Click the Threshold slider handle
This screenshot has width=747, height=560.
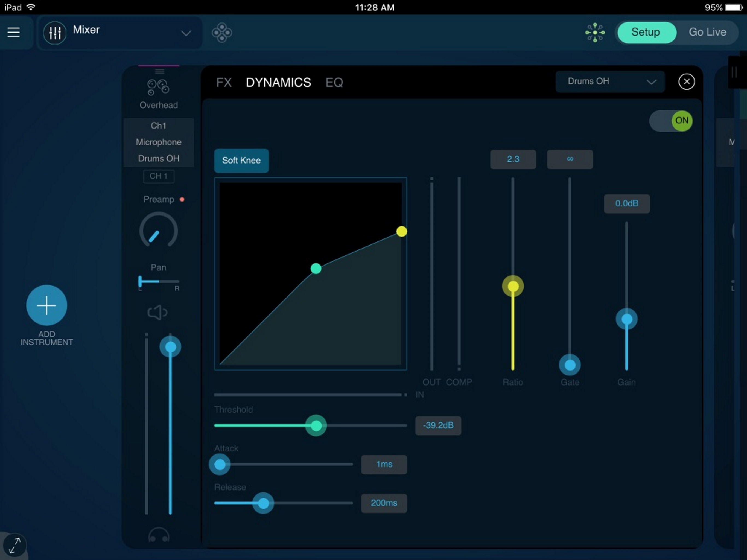coord(316,425)
